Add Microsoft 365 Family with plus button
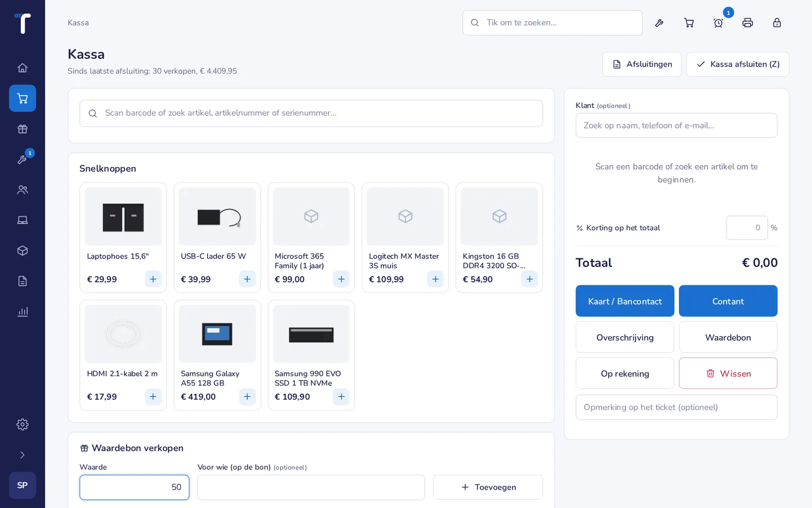The width and height of the screenshot is (812, 508). [342, 279]
